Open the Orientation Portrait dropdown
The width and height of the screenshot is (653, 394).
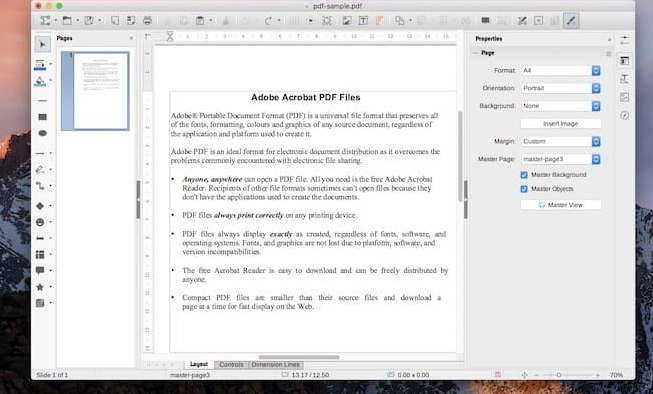[561, 88]
